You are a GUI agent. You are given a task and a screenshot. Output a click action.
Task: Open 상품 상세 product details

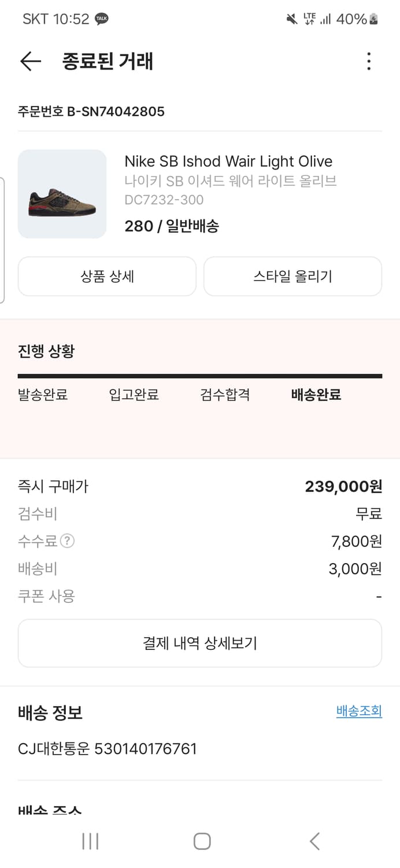point(107,276)
